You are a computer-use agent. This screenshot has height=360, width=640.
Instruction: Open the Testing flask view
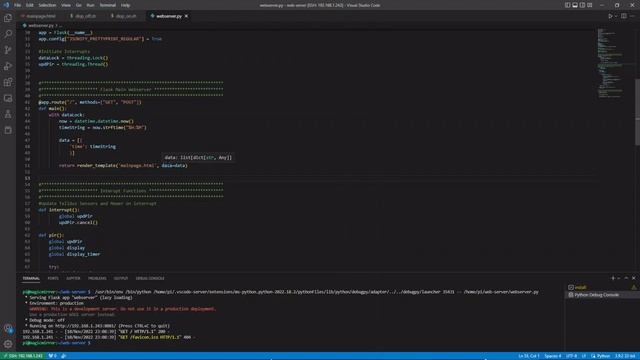tap(8, 114)
